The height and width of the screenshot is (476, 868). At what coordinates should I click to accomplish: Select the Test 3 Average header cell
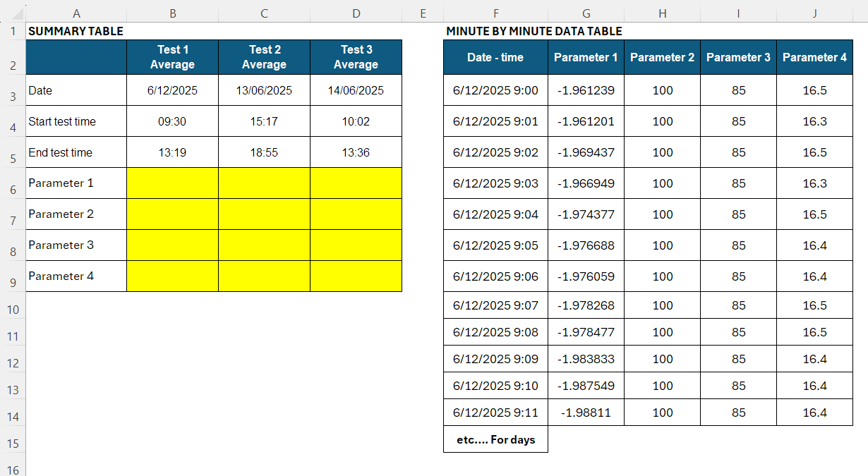[x=356, y=57]
